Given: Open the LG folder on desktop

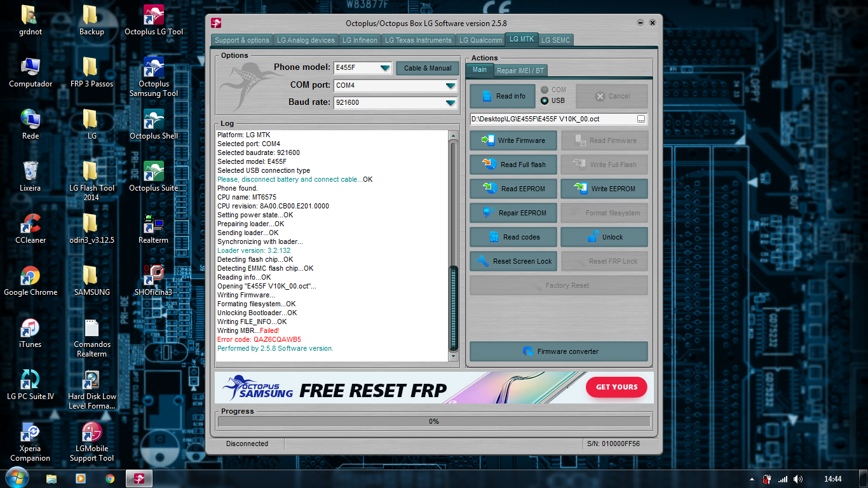Looking at the screenshot, I should click(92, 124).
